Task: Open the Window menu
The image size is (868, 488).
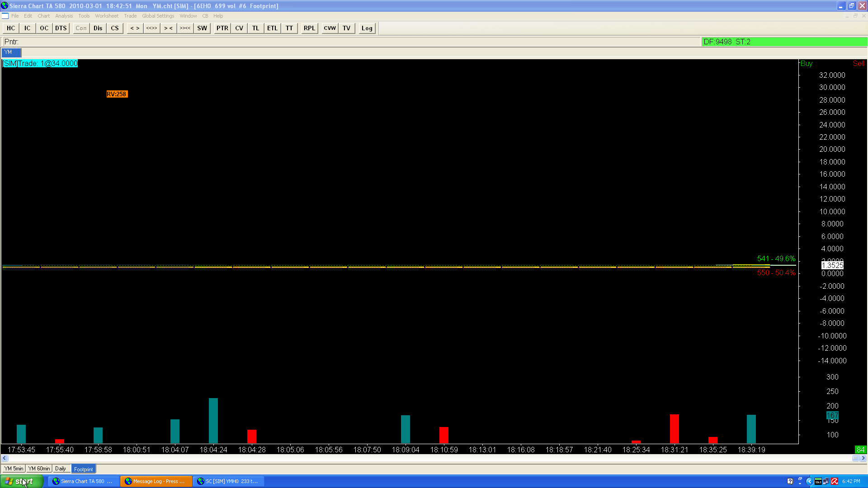Action: (188, 16)
